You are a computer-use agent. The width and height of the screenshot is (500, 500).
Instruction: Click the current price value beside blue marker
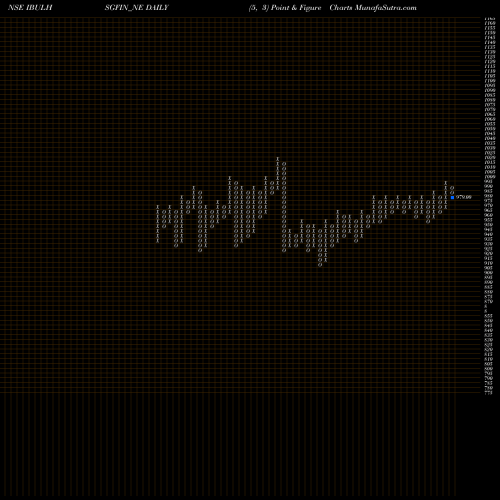[x=464, y=197]
